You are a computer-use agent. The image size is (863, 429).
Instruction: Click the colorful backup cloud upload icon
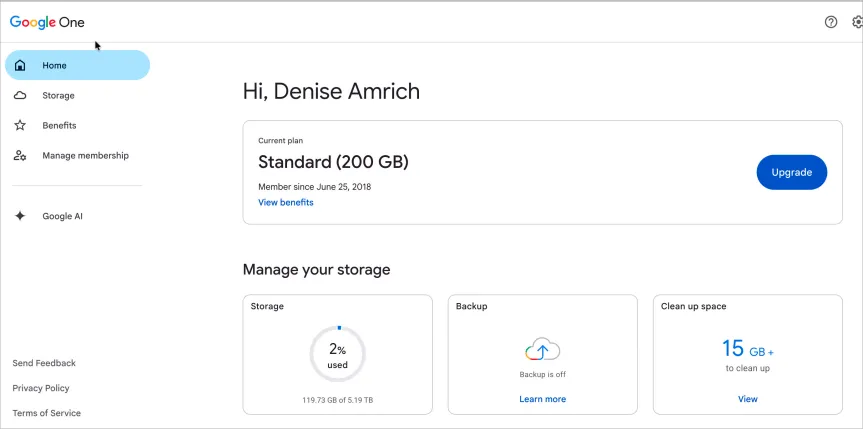(x=542, y=349)
